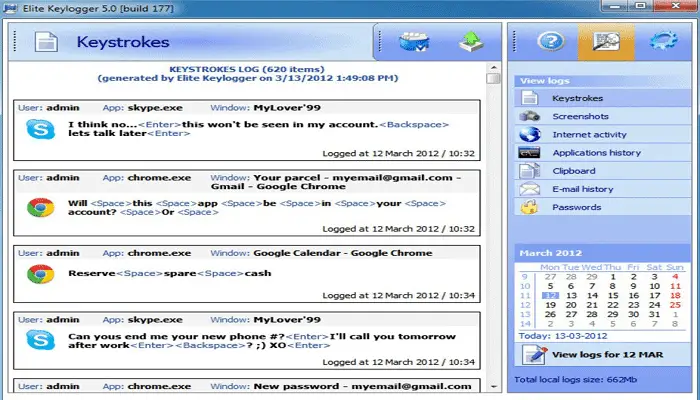The width and height of the screenshot is (700, 400).
Task: Click 'Google Calendar - Google Chrome' window title
Action: point(343,253)
